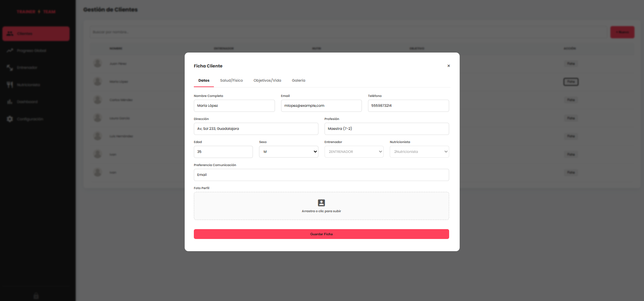Image resolution: width=644 pixels, height=301 pixels.
Task: Click the NOMBRE column header
Action: (x=116, y=48)
